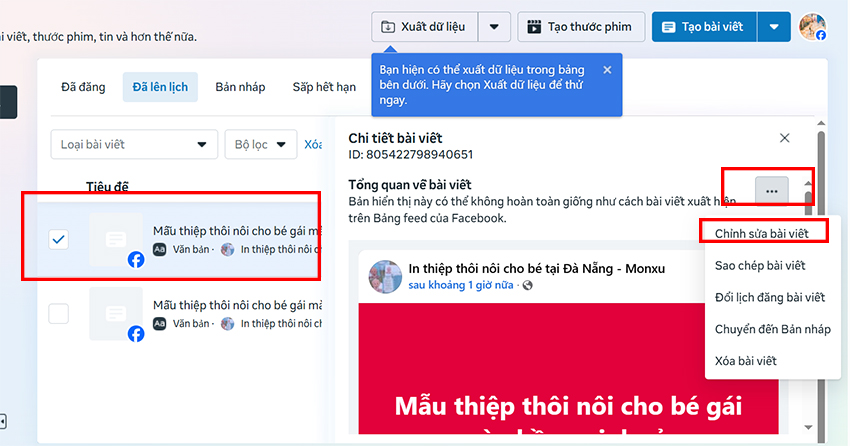The height and width of the screenshot is (446, 850).
Task: Click the first post's thumbnail
Action: click(x=115, y=239)
